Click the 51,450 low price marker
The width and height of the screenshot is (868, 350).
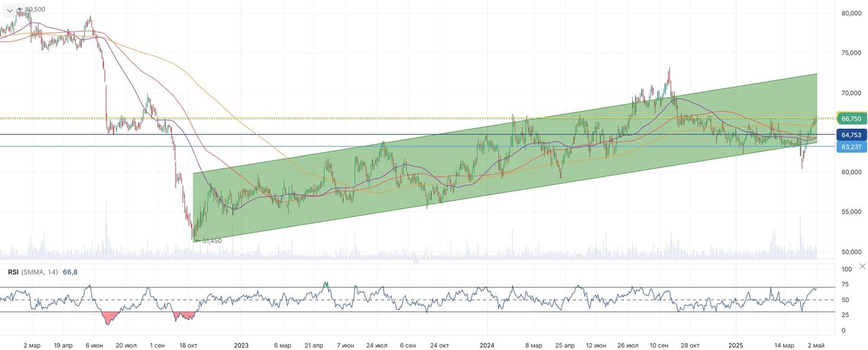(x=212, y=241)
